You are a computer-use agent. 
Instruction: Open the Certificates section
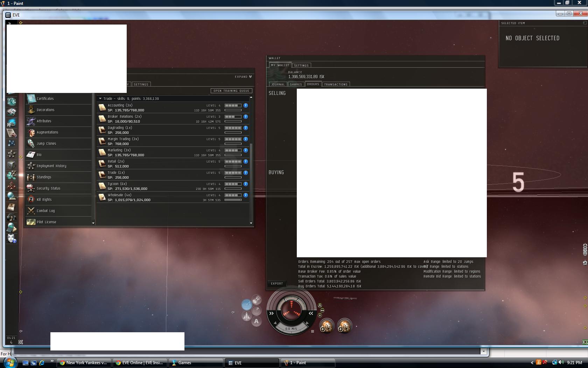pos(59,99)
